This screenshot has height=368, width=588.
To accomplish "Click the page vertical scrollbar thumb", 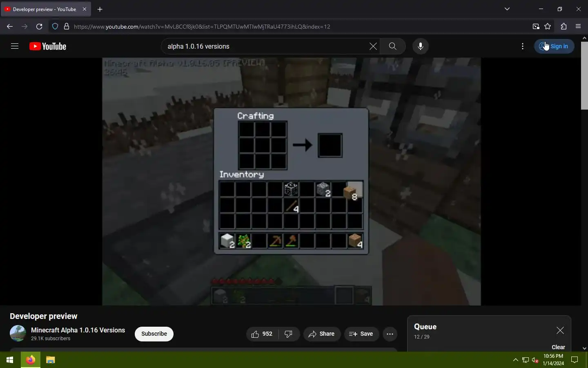I will click(x=584, y=76).
